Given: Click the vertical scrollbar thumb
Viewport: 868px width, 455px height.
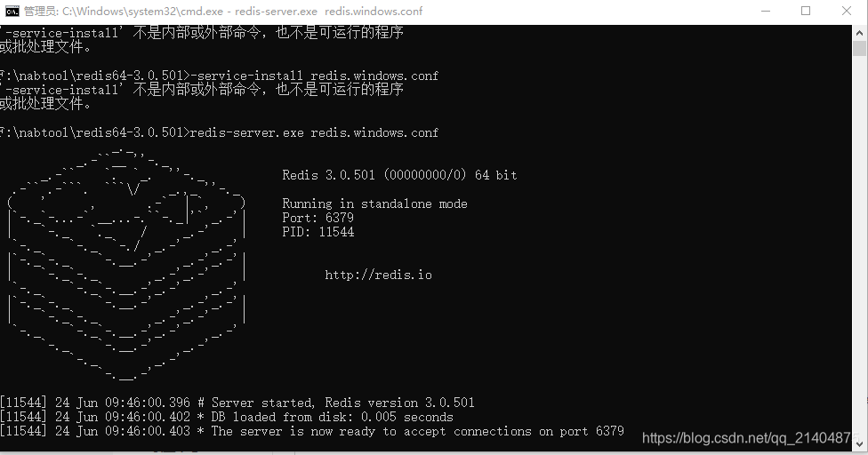Looking at the screenshot, I should coord(859,48).
